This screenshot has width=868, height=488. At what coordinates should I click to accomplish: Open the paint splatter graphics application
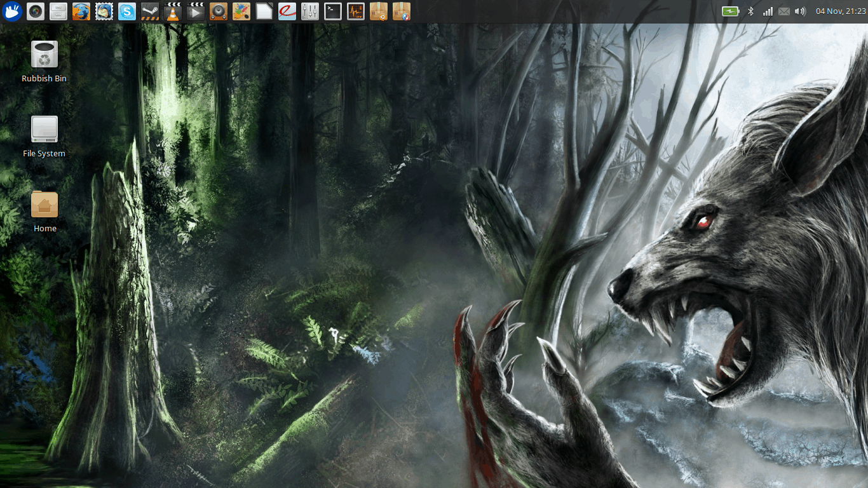point(241,11)
